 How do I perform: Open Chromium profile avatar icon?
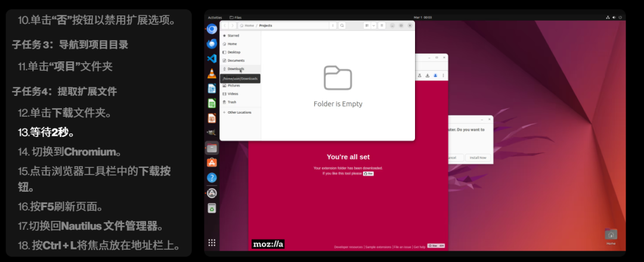click(435, 76)
